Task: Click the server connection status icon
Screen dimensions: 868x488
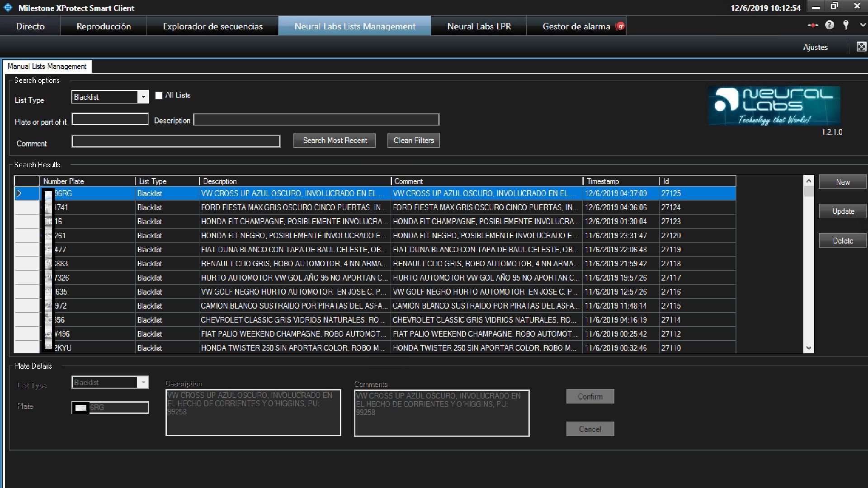Action: click(x=812, y=26)
